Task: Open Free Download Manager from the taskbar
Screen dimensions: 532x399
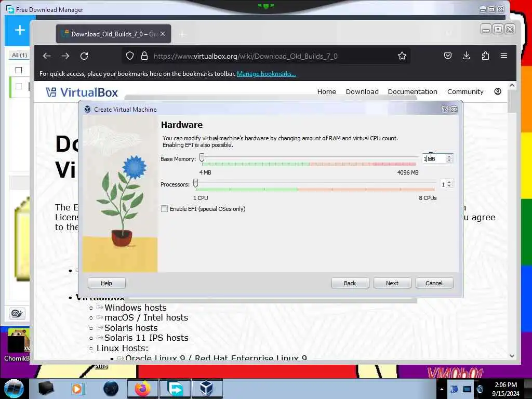Action: coord(175,389)
